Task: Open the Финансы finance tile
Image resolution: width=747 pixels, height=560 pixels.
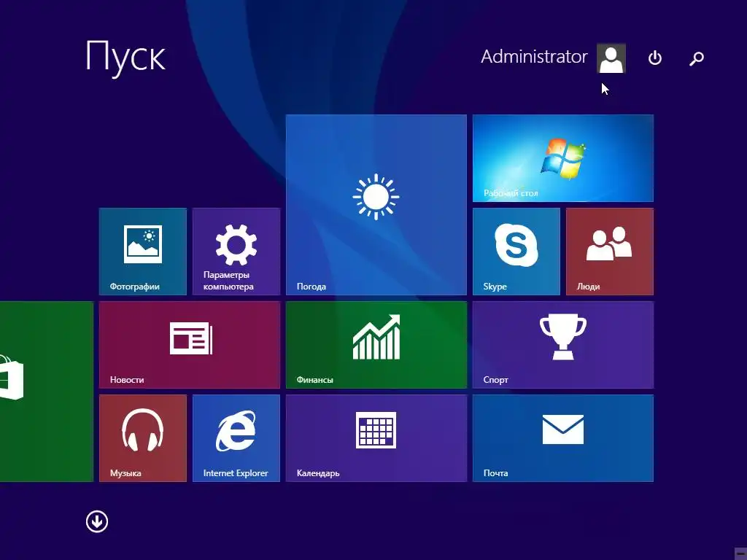Action: tap(376, 345)
